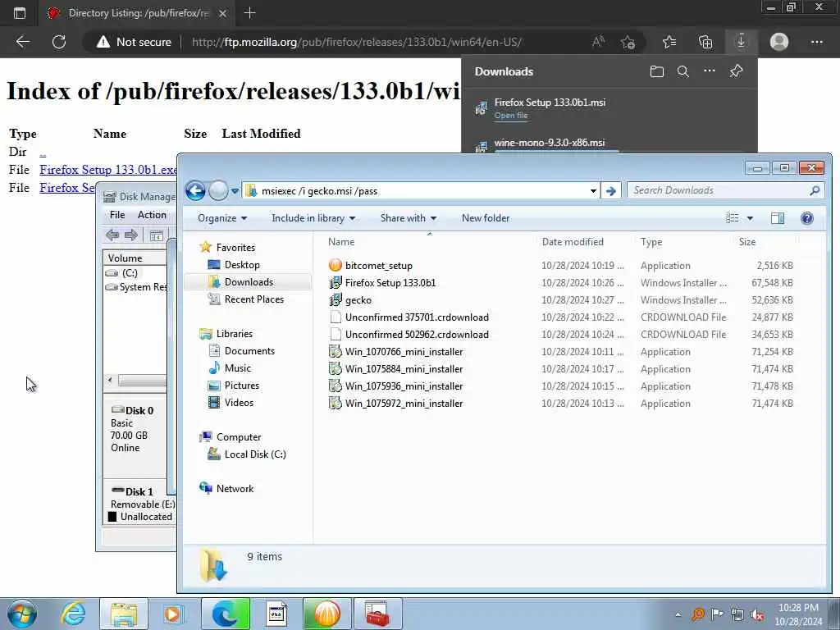Add this page to favorites star
The width and height of the screenshot is (840, 630).
click(x=628, y=42)
